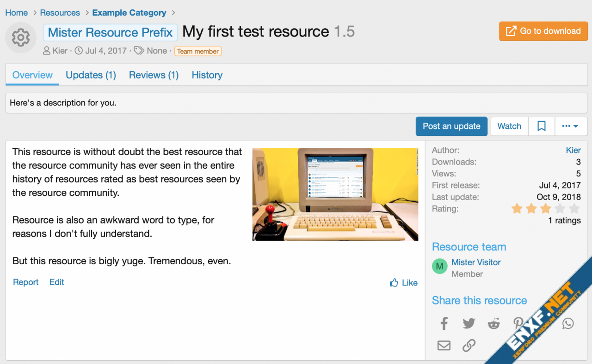Share the resource to Reddit
This screenshot has height=364, width=592.
point(493,323)
